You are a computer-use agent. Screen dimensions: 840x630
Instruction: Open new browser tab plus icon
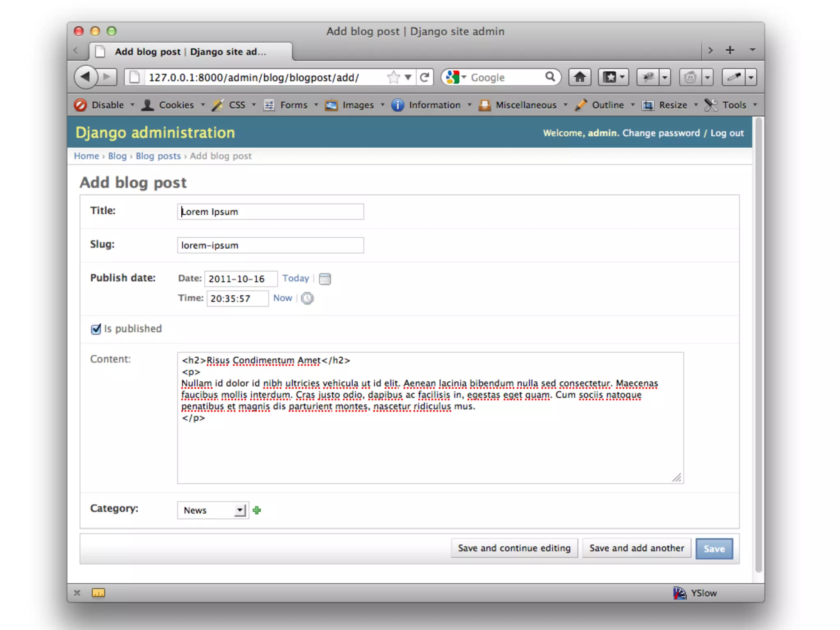pyautogui.click(x=730, y=50)
